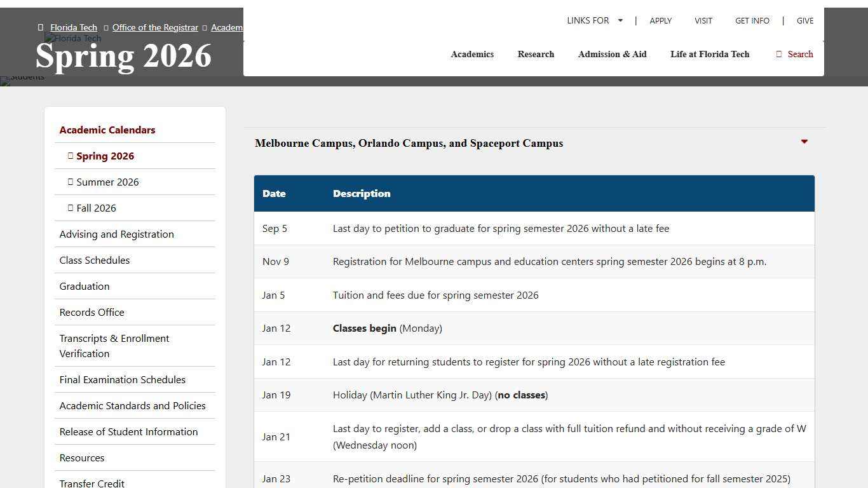This screenshot has width=868, height=488.
Task: Select Fall 2026 calendar in sidebar
Action: [96, 208]
